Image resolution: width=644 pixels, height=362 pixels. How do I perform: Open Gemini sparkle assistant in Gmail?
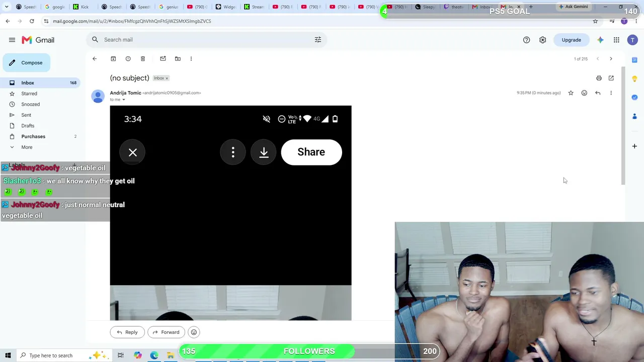pyautogui.click(x=600, y=40)
